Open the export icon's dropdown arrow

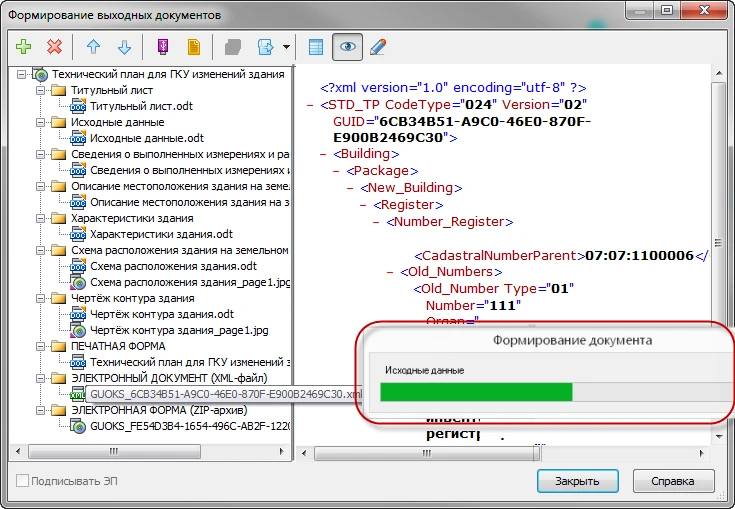[x=287, y=47]
